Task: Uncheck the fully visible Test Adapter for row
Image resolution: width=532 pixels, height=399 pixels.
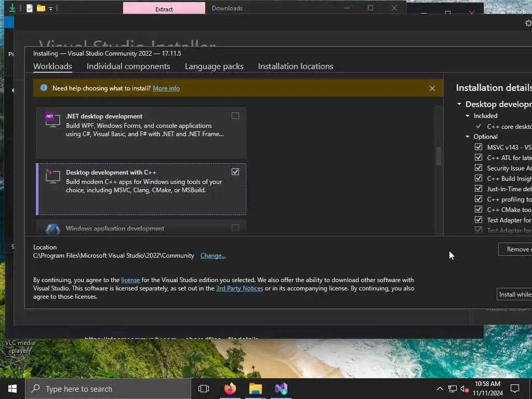Action: [x=478, y=220]
